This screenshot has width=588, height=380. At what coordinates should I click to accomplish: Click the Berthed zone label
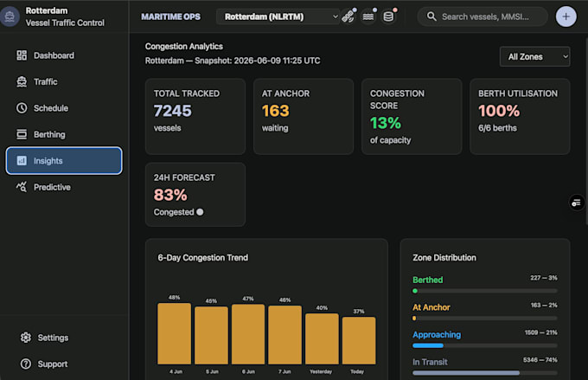coord(427,280)
